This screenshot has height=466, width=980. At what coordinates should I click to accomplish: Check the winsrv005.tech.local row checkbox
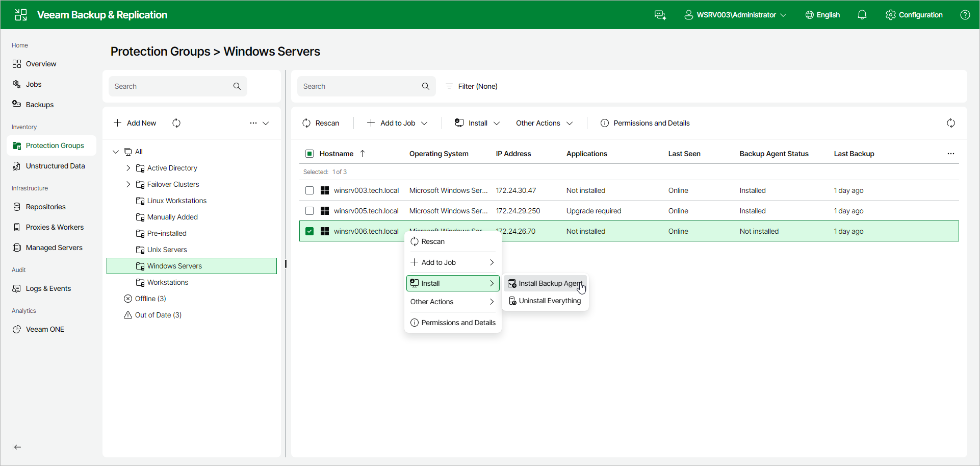(310, 211)
